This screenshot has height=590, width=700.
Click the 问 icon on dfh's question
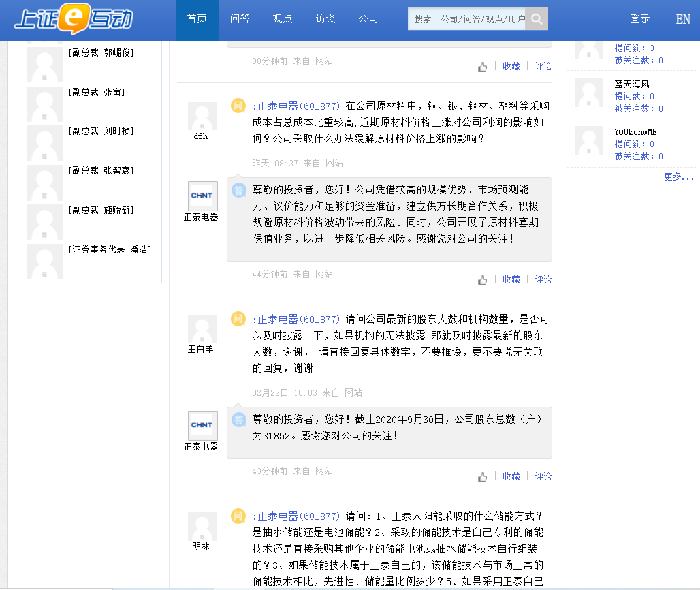[x=238, y=106]
